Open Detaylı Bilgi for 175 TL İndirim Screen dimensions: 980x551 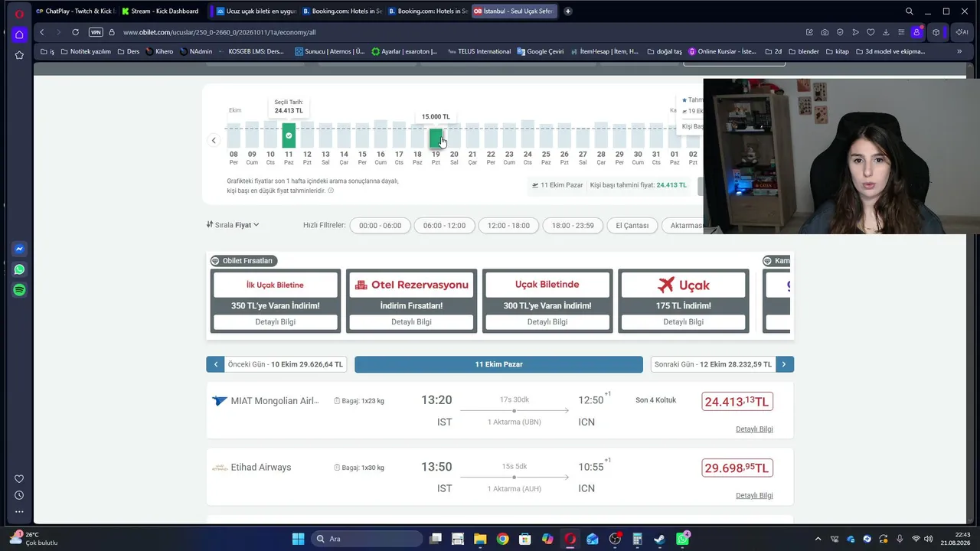coord(683,322)
